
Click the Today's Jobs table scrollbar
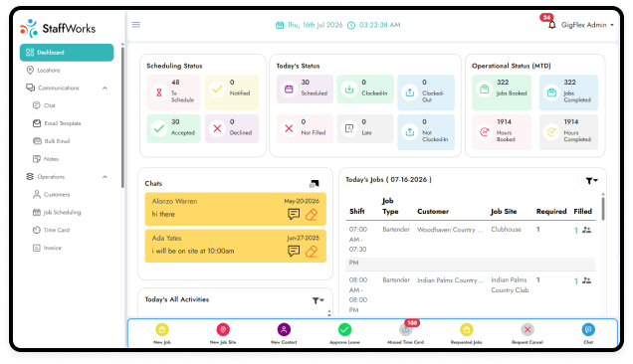point(603,208)
